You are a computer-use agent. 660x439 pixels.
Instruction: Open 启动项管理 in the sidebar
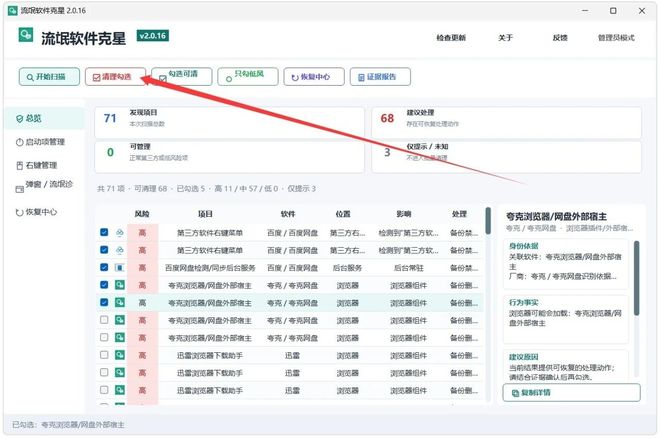click(45, 142)
